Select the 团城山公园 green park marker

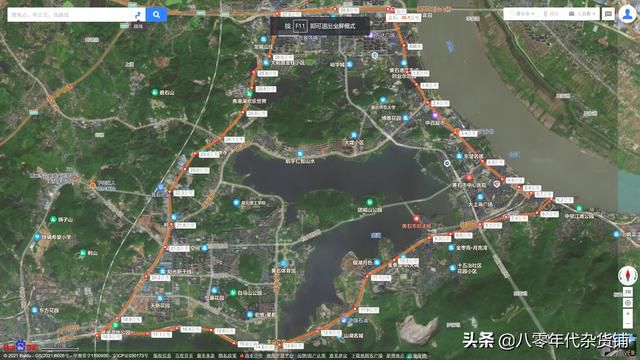[x=369, y=202]
